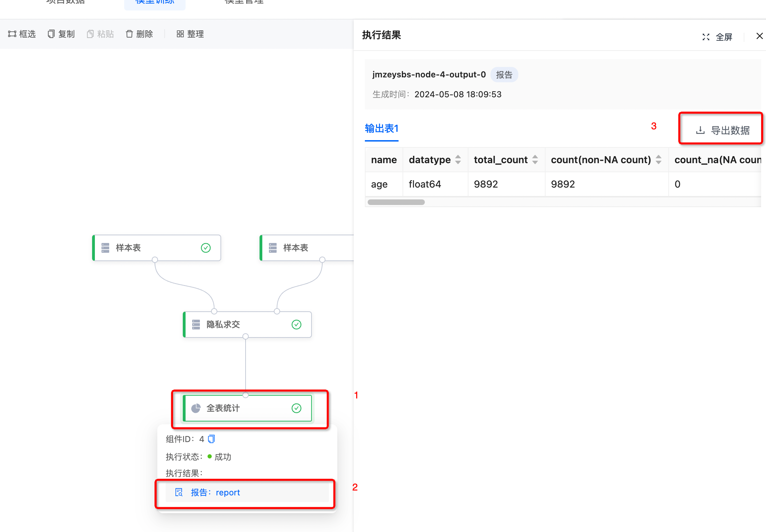Enter fullscreen with 全屏 button
766x532 pixels.
717,37
